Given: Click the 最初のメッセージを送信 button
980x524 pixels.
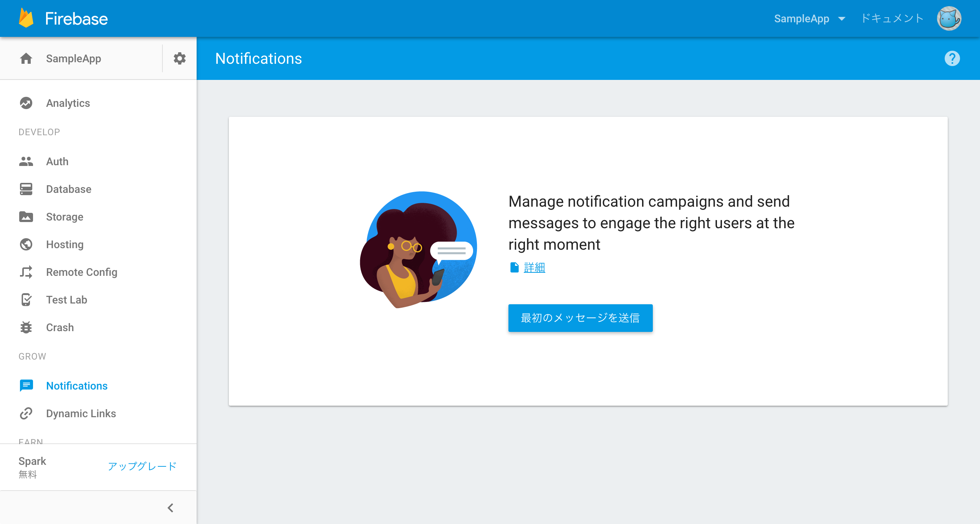Looking at the screenshot, I should pyautogui.click(x=580, y=318).
